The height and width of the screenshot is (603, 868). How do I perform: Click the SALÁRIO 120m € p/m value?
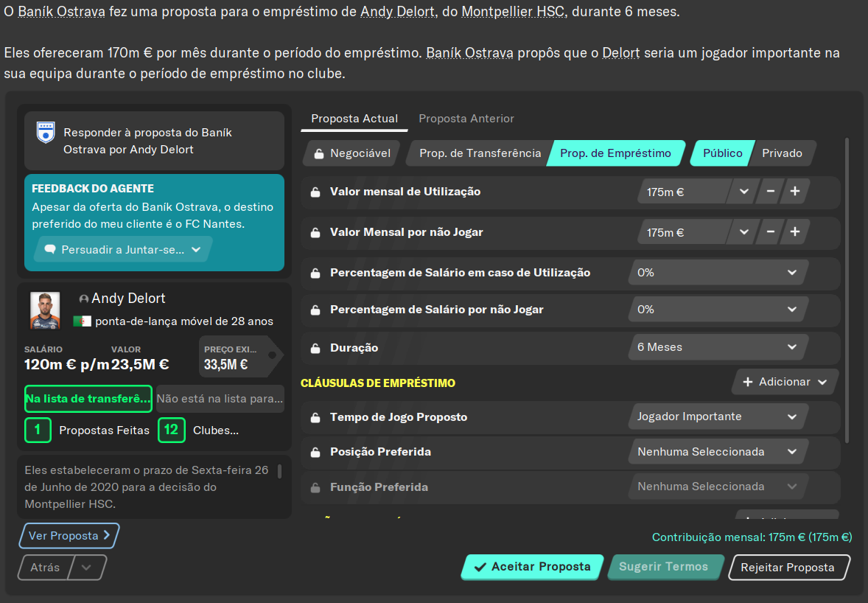[66, 364]
